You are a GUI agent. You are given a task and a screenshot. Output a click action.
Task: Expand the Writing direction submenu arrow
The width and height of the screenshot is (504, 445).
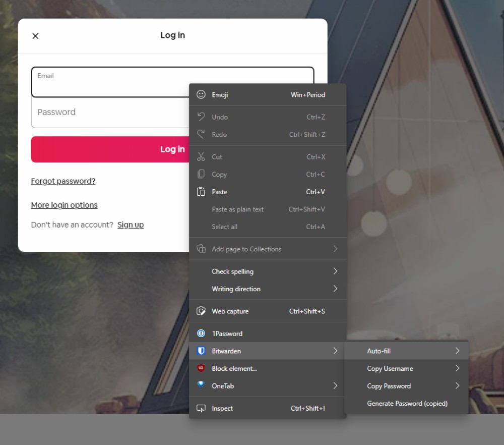click(x=335, y=289)
